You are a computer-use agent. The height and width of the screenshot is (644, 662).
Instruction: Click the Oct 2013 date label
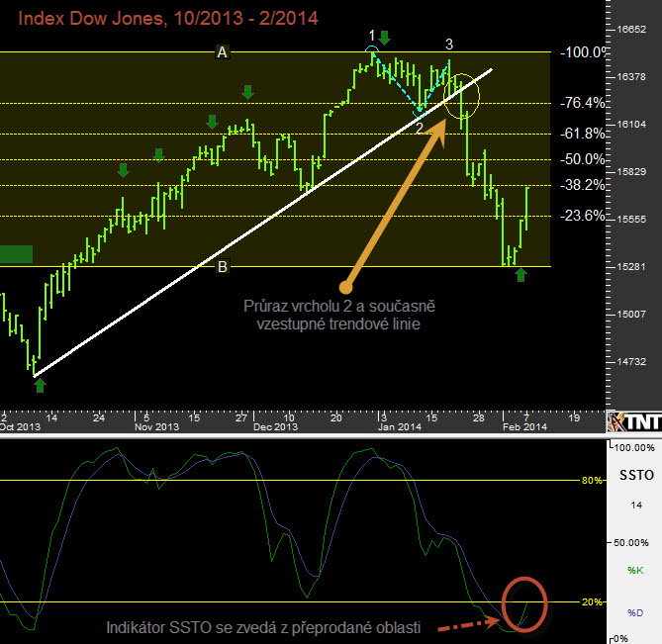[20, 427]
